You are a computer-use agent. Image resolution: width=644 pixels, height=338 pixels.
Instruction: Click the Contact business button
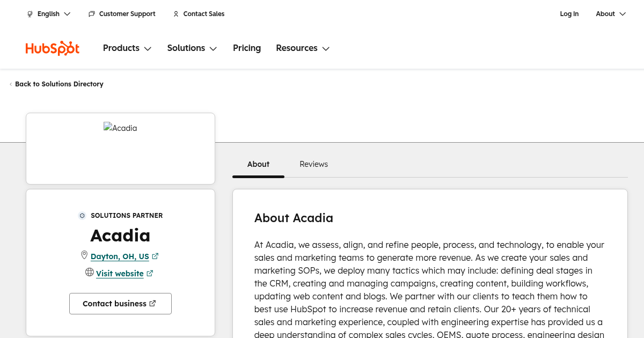point(120,304)
